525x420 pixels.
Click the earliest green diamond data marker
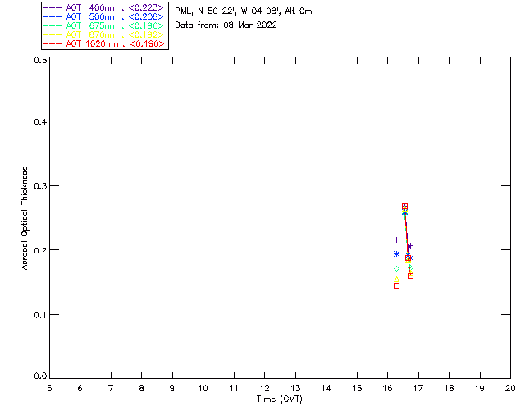[x=396, y=268]
